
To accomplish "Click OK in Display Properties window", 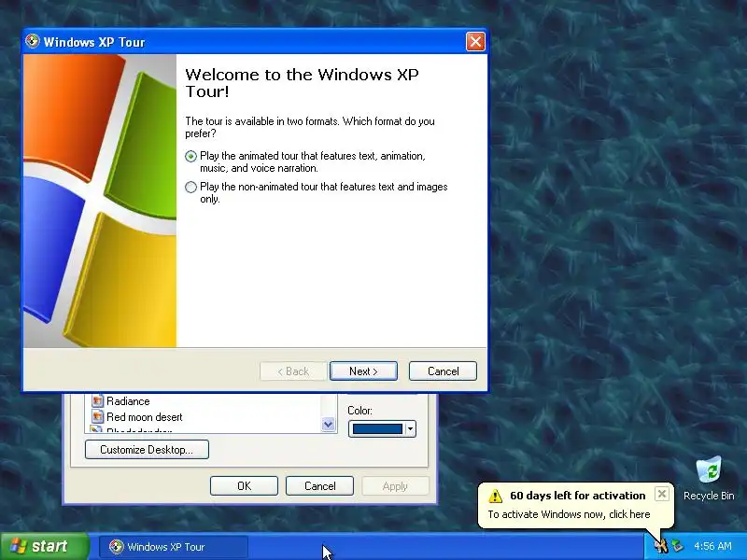I will 244,485.
